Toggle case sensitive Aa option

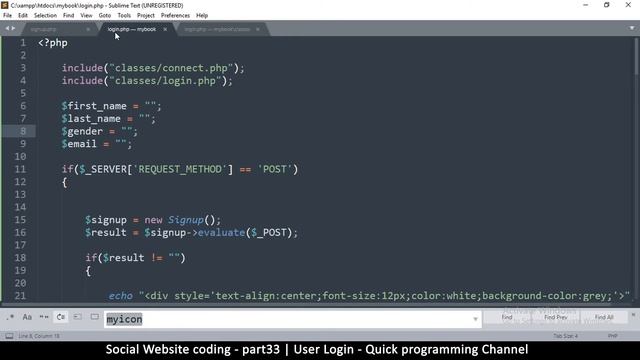click(27, 317)
